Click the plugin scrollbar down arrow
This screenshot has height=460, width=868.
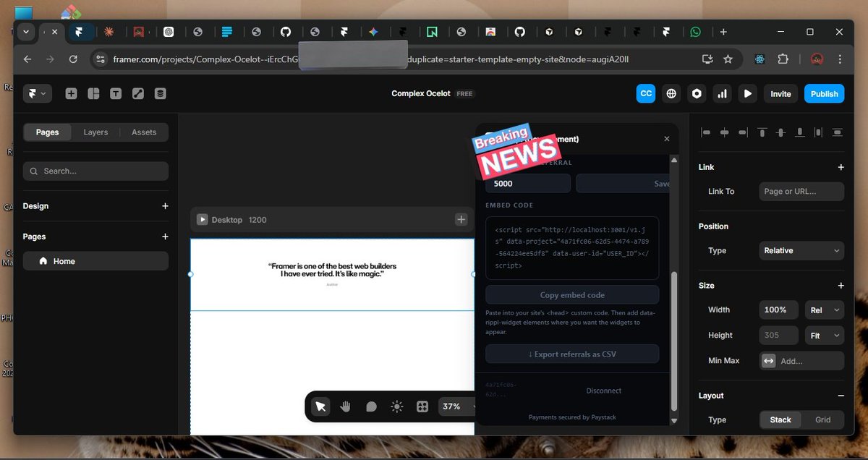(675, 421)
